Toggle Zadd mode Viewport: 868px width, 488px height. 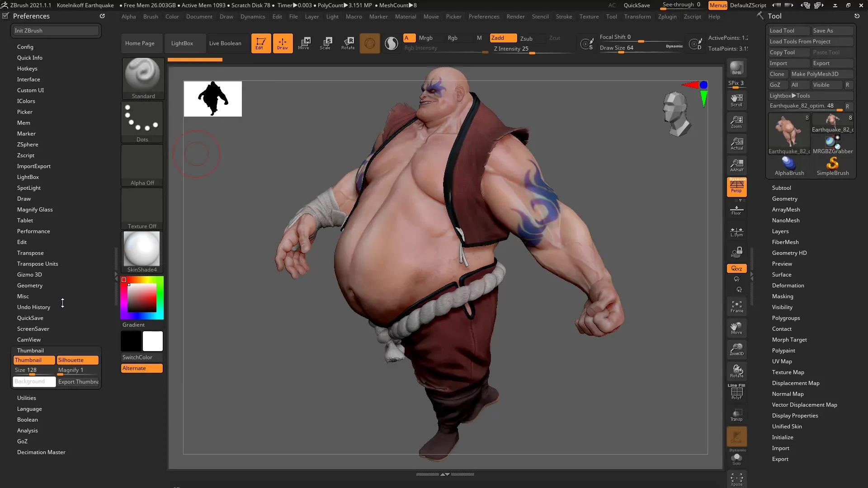coord(503,38)
